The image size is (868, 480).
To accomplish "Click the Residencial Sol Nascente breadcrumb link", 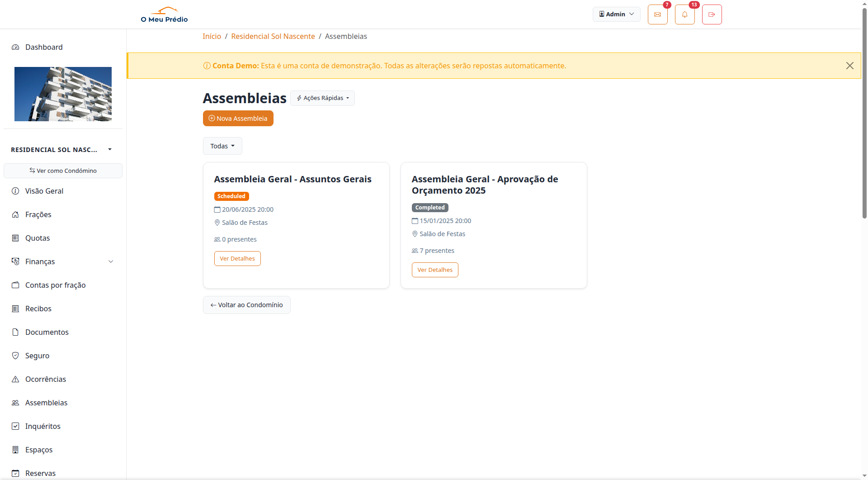I will click(x=273, y=36).
